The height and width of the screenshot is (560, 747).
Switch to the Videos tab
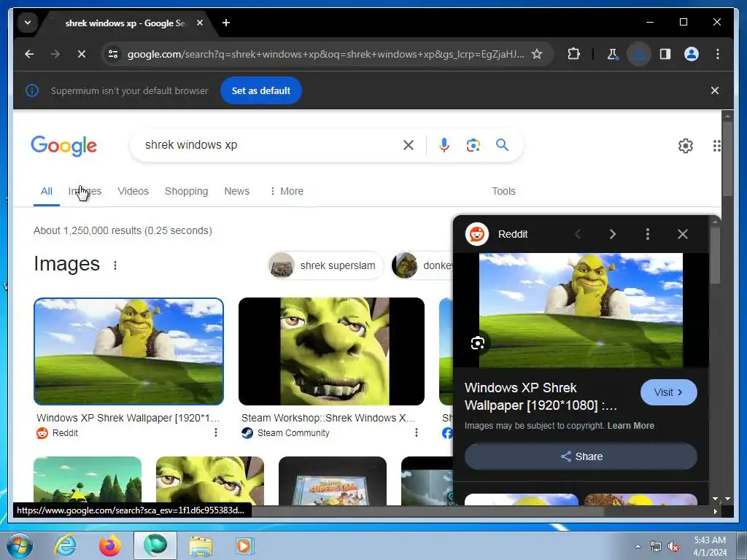coord(133,191)
